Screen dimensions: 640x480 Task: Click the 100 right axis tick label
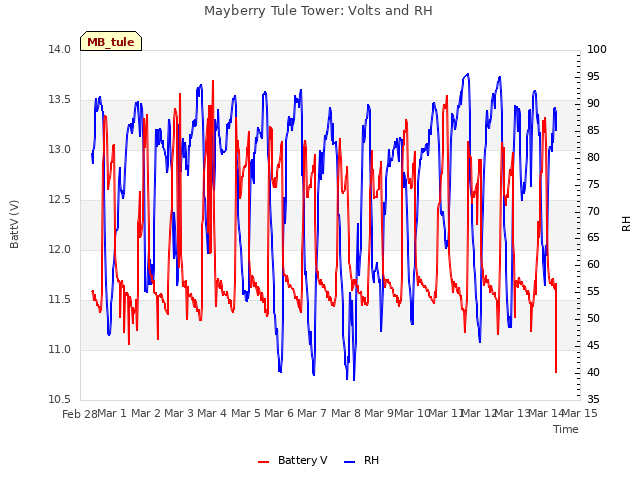[596, 49]
